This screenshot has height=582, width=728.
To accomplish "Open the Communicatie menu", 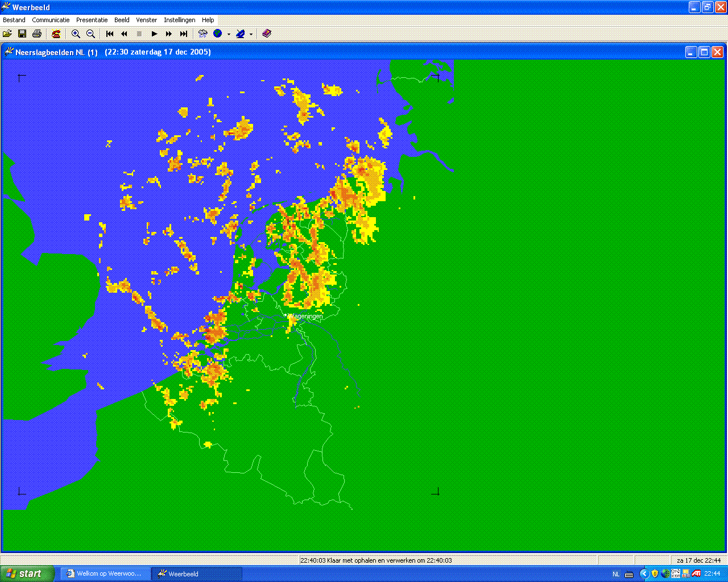I will (51, 20).
